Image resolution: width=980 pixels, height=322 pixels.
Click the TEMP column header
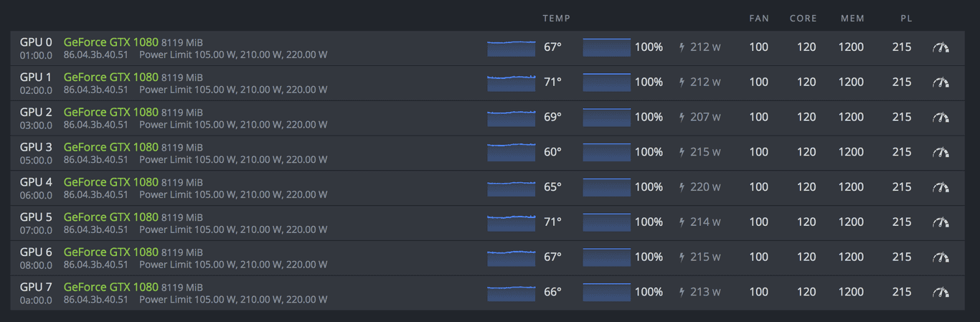[x=556, y=19]
